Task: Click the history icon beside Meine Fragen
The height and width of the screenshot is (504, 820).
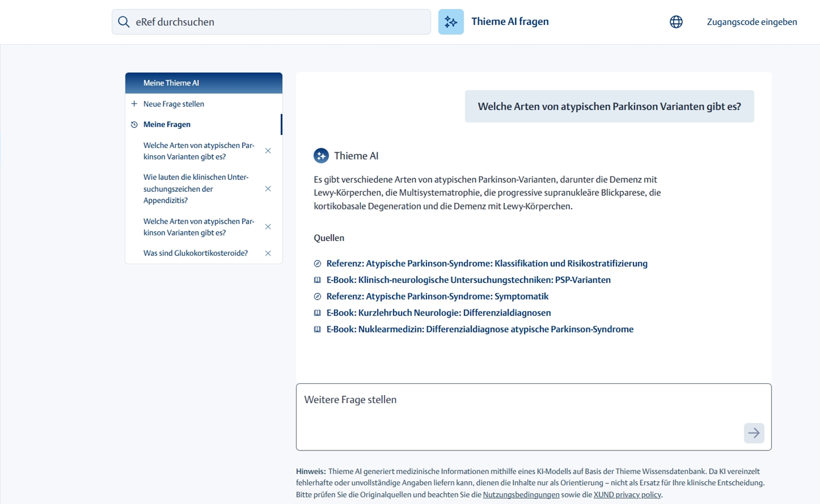Action: 134,124
